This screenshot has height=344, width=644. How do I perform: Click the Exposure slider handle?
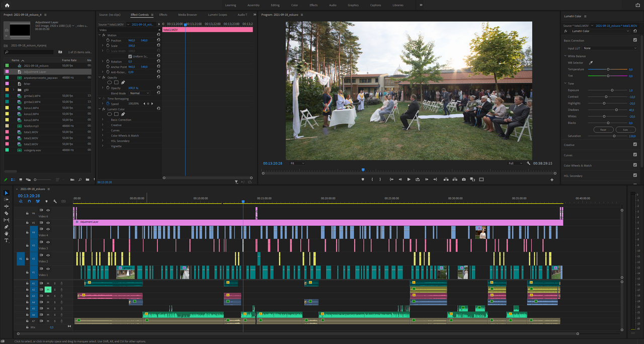point(612,90)
